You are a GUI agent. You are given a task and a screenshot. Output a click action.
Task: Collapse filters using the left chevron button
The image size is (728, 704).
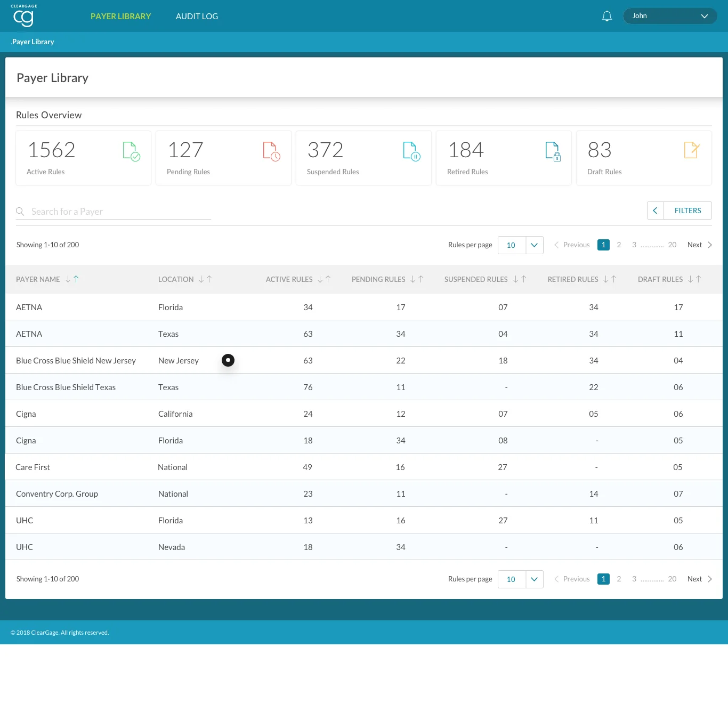(655, 211)
